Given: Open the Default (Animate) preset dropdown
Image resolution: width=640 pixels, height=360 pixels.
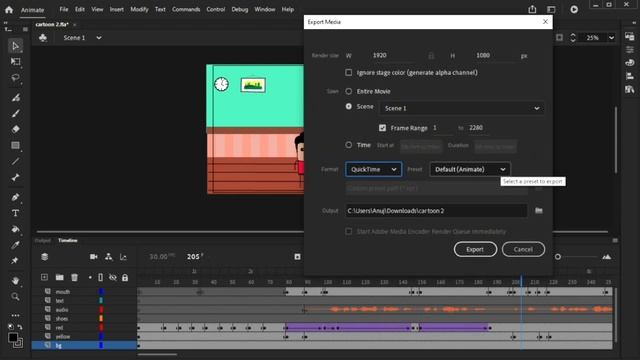Looking at the screenshot, I should pos(470,169).
